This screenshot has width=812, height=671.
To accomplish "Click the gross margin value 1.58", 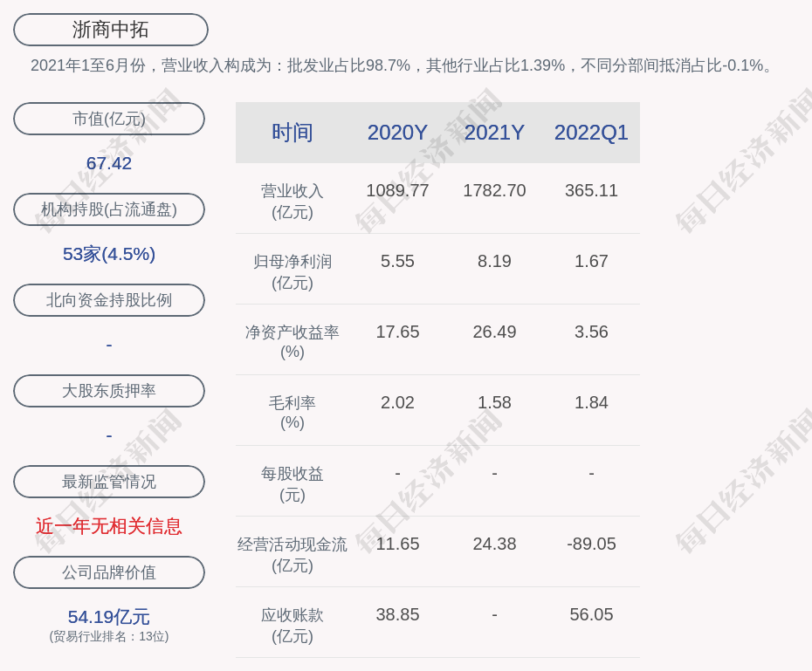I will [494, 402].
